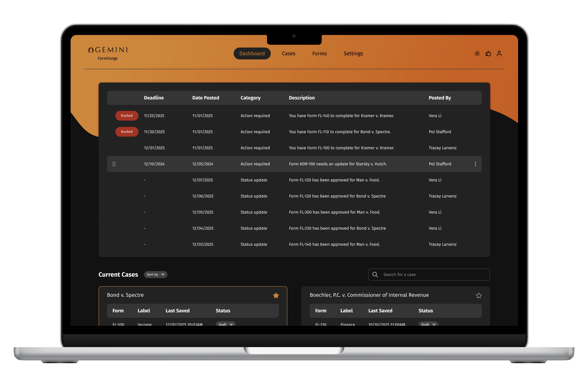Click the Rushed badge for the 11/30/2025 deadline
This screenshot has width=588, height=388.
pyautogui.click(x=127, y=132)
